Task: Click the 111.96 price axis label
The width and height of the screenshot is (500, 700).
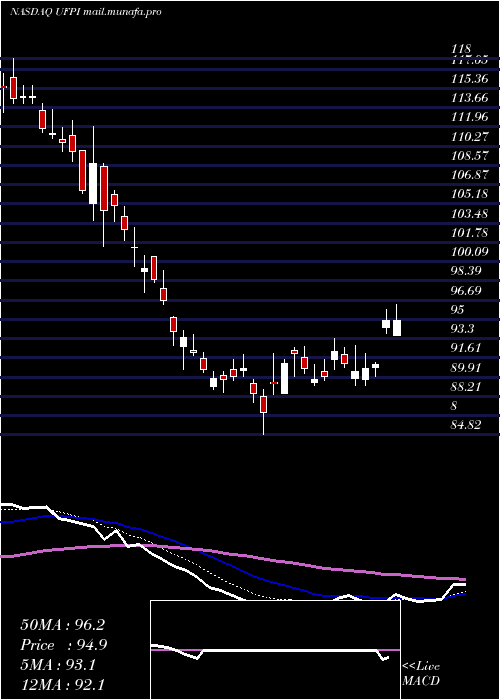Action: click(470, 117)
